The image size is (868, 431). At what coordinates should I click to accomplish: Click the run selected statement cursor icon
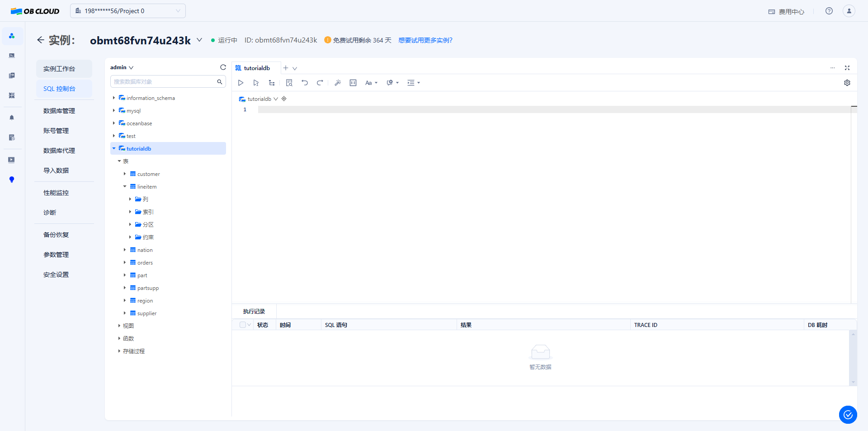pyautogui.click(x=256, y=83)
